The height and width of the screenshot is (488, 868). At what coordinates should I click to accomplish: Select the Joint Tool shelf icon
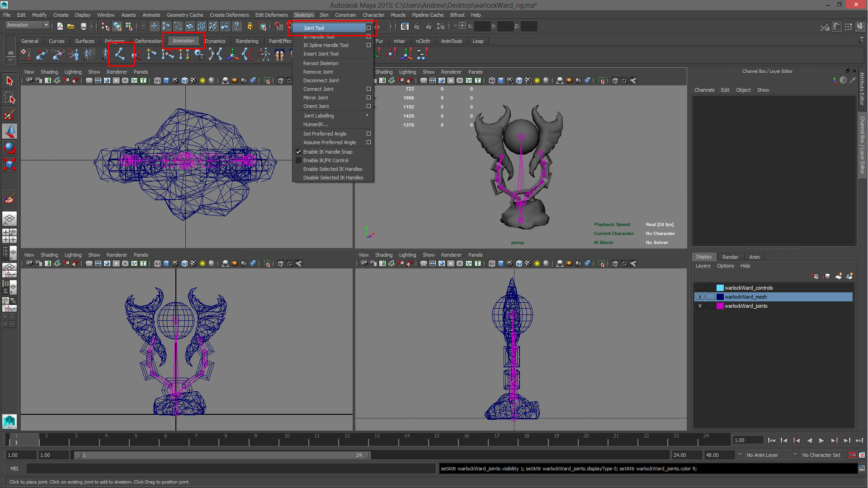[x=120, y=55]
